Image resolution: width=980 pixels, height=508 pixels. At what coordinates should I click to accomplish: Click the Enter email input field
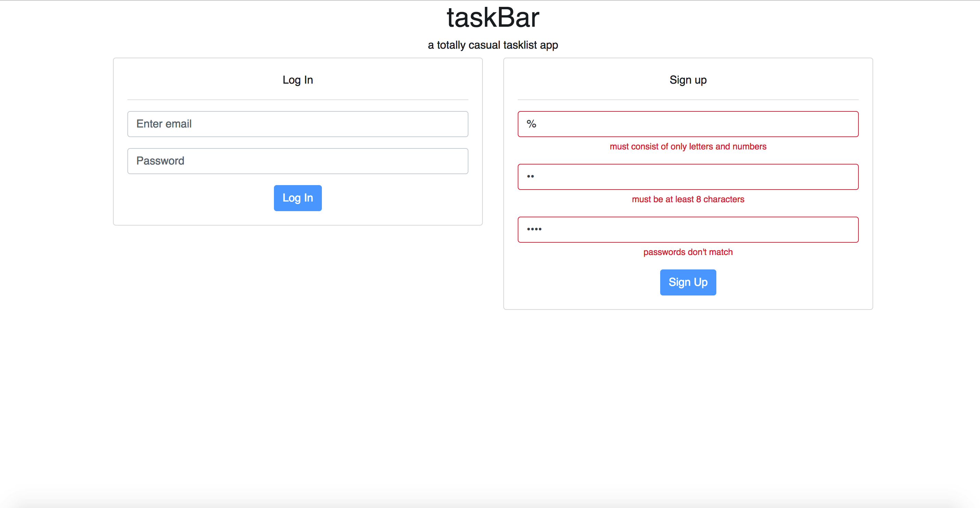pyautogui.click(x=298, y=124)
